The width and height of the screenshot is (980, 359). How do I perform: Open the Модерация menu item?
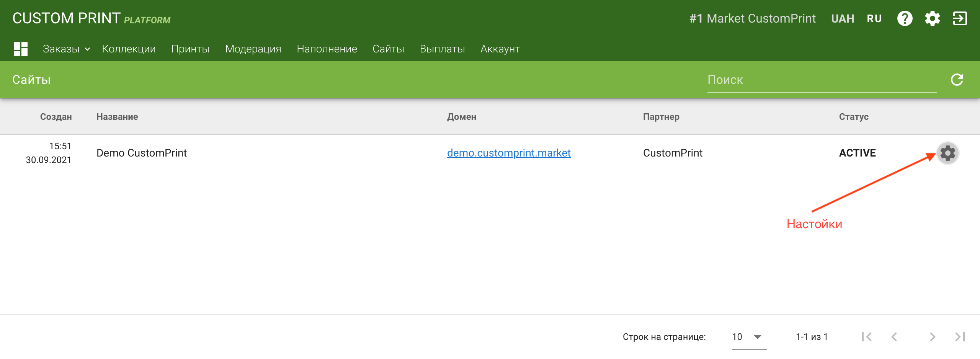[253, 49]
